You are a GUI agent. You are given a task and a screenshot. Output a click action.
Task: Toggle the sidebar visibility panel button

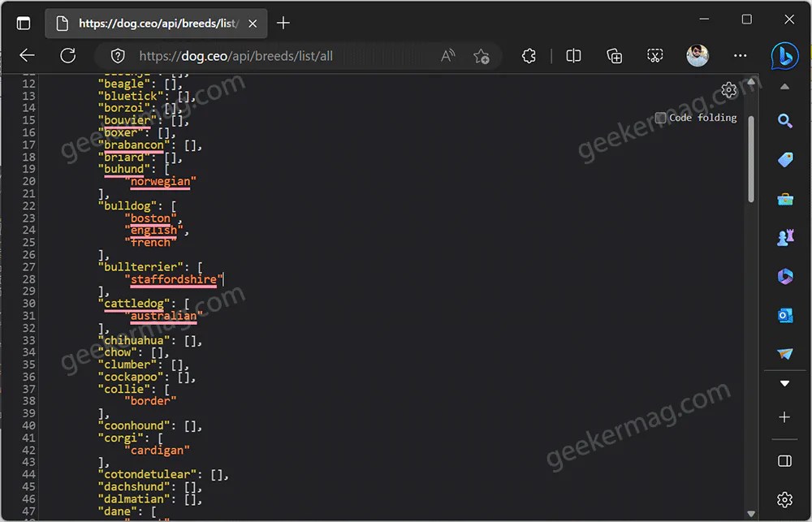coord(784,460)
